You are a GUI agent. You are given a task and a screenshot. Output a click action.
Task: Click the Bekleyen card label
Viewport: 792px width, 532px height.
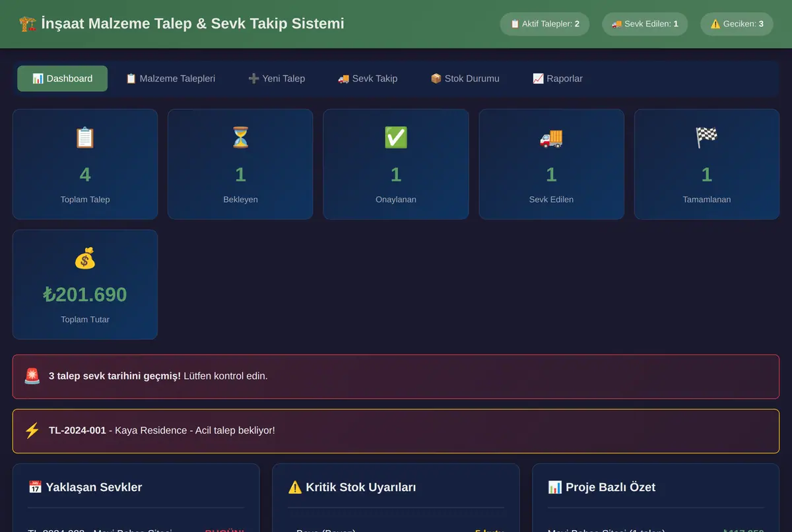[x=240, y=199]
